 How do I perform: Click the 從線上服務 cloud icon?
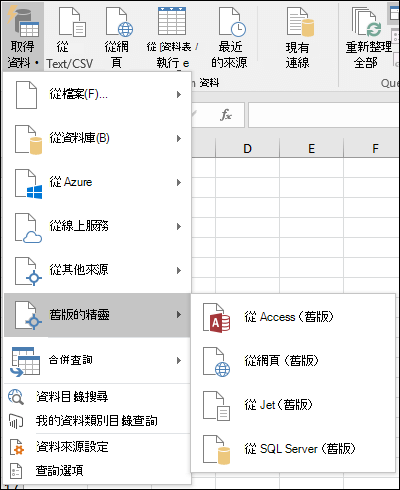pos(29,228)
